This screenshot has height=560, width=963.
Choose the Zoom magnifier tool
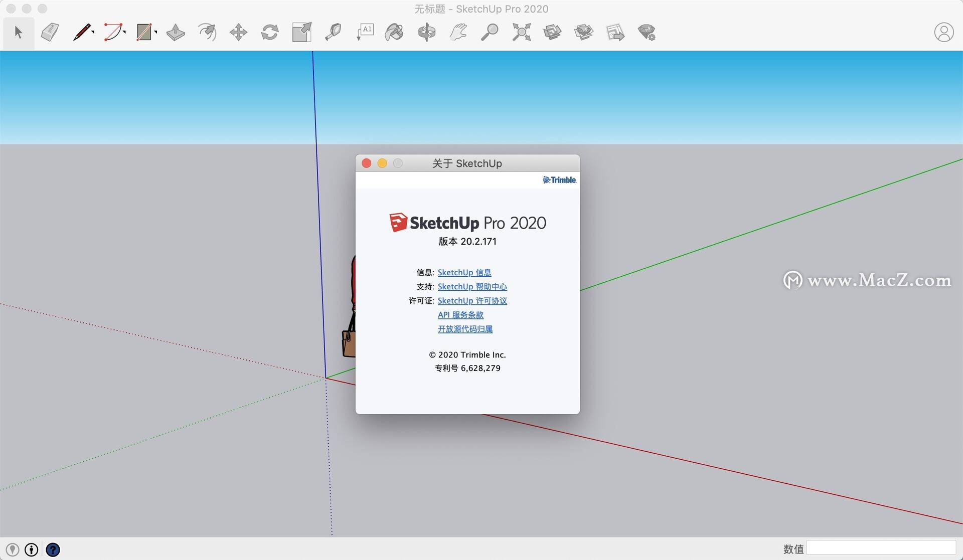pos(489,33)
